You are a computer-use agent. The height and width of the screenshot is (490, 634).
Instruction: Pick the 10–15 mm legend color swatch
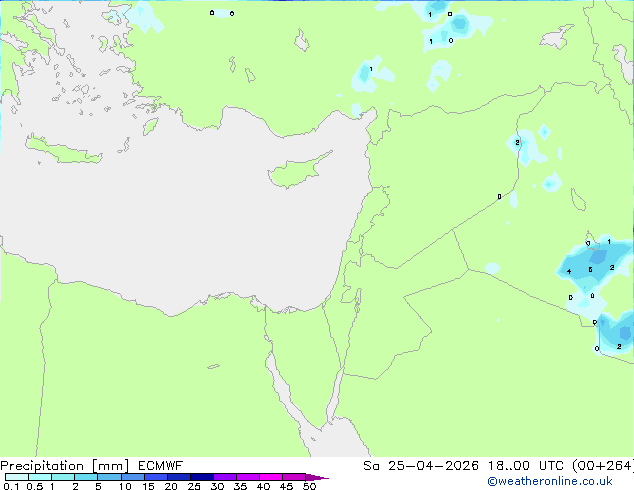pyautogui.click(x=132, y=477)
